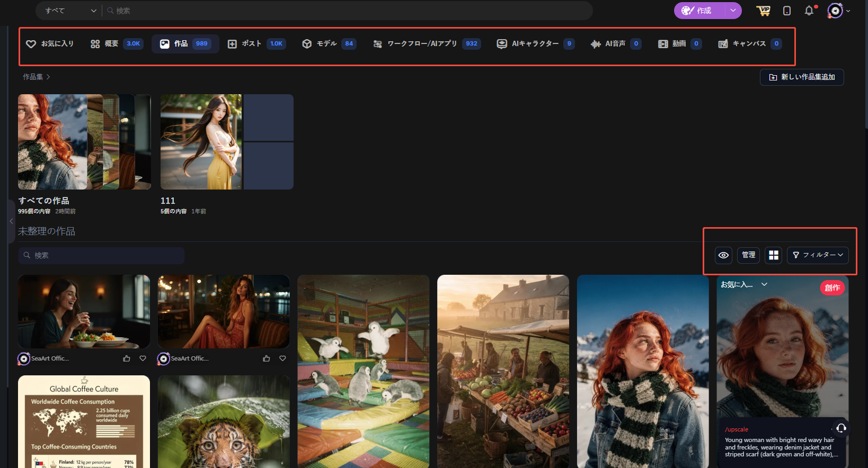
Task: Like the dining woman image with thumbs-up
Action: click(127, 358)
